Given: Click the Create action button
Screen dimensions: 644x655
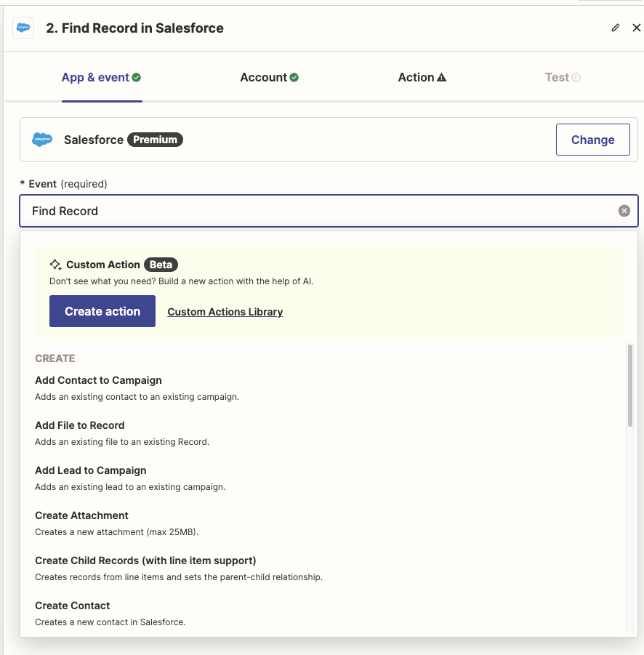Looking at the screenshot, I should click(x=102, y=311).
